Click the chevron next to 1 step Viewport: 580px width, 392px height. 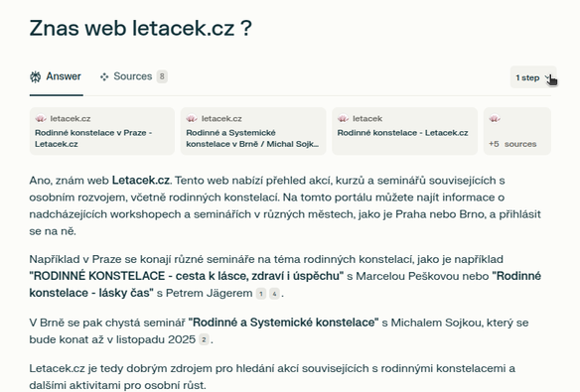tap(548, 76)
